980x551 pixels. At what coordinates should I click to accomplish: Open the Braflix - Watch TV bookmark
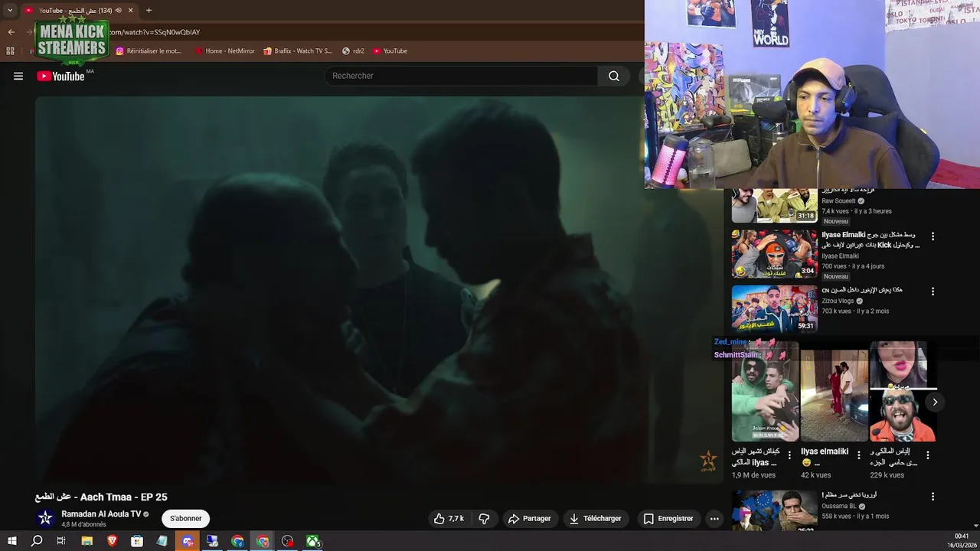point(298,51)
